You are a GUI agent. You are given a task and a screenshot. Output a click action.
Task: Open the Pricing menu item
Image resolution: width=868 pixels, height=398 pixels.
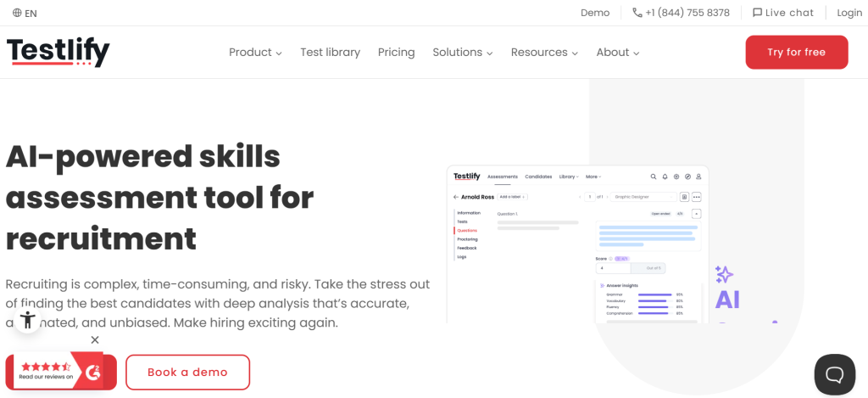coord(397,52)
